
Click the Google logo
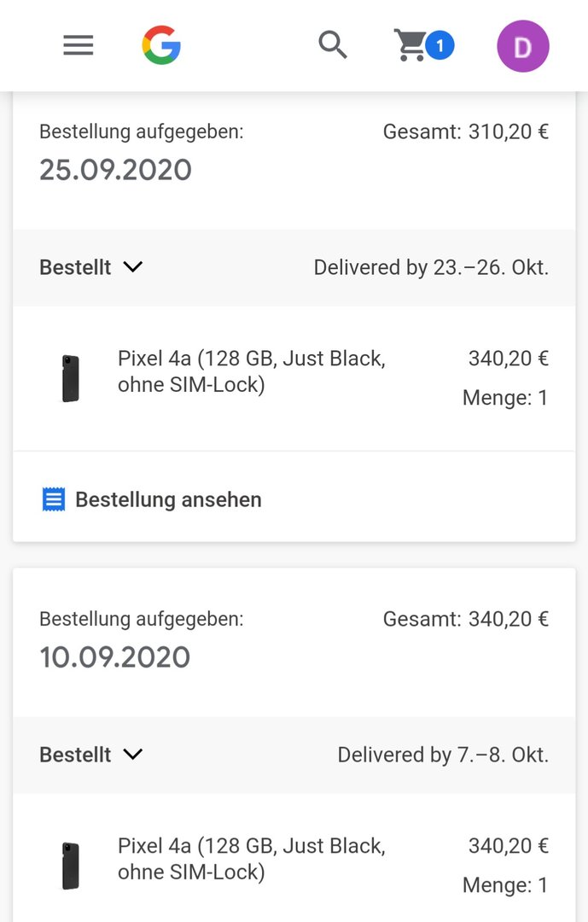pos(161,45)
